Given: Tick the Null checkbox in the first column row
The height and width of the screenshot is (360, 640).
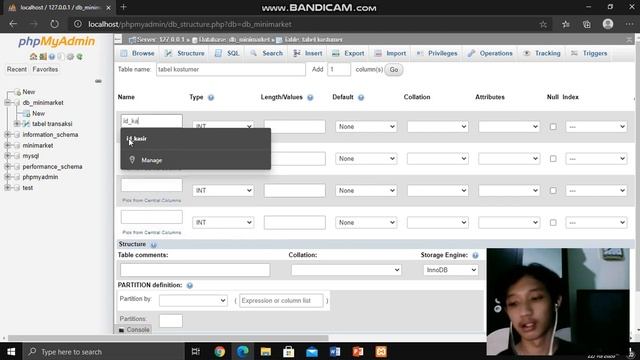Looking at the screenshot, I should (553, 127).
